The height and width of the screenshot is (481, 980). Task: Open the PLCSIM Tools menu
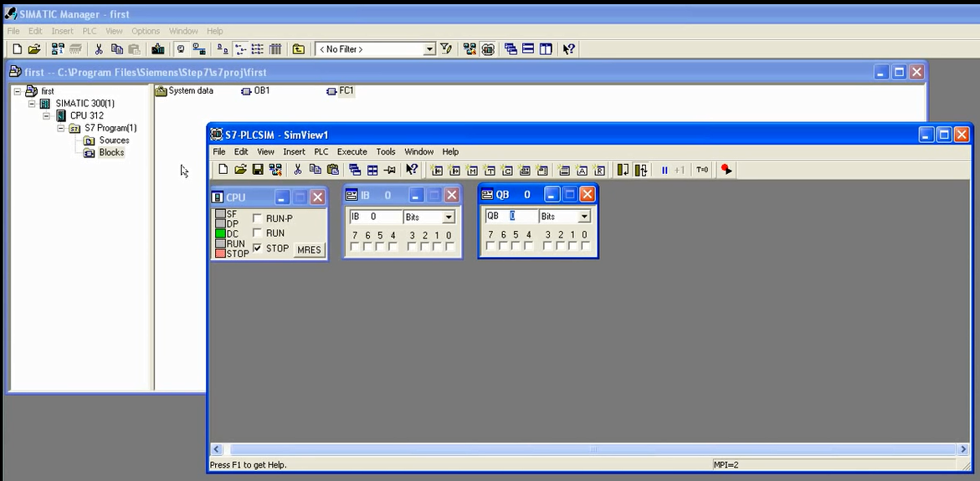click(x=386, y=151)
